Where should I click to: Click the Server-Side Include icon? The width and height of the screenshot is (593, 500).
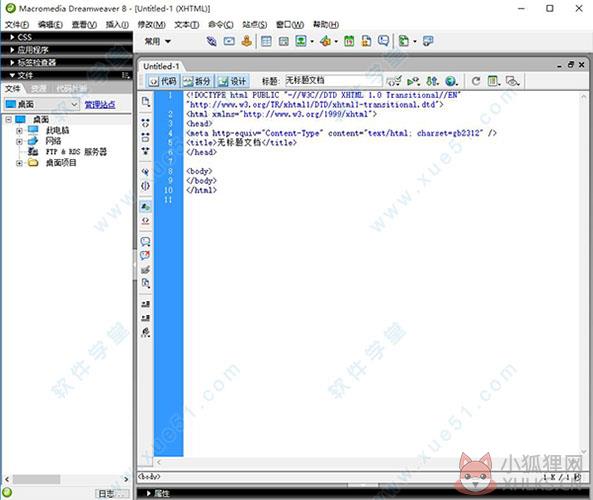(366, 41)
